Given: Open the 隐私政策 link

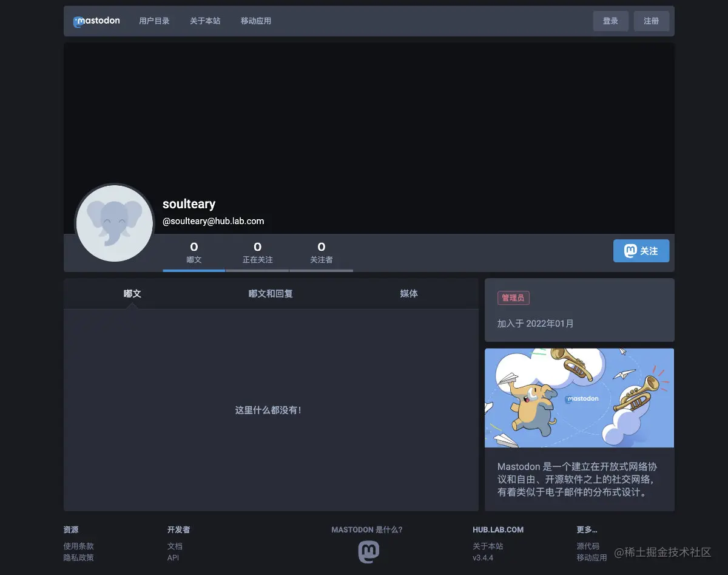Looking at the screenshot, I should tap(78, 557).
